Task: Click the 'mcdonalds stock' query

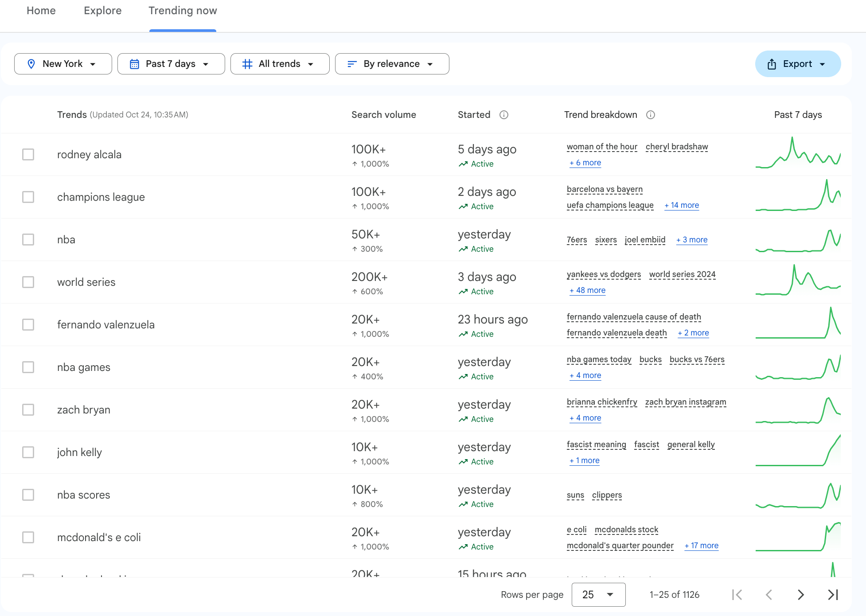Action: [626, 530]
